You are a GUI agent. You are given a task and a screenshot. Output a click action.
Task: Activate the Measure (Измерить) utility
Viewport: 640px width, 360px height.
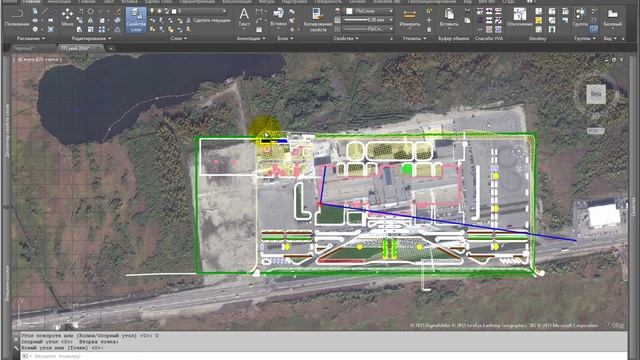tap(410, 18)
